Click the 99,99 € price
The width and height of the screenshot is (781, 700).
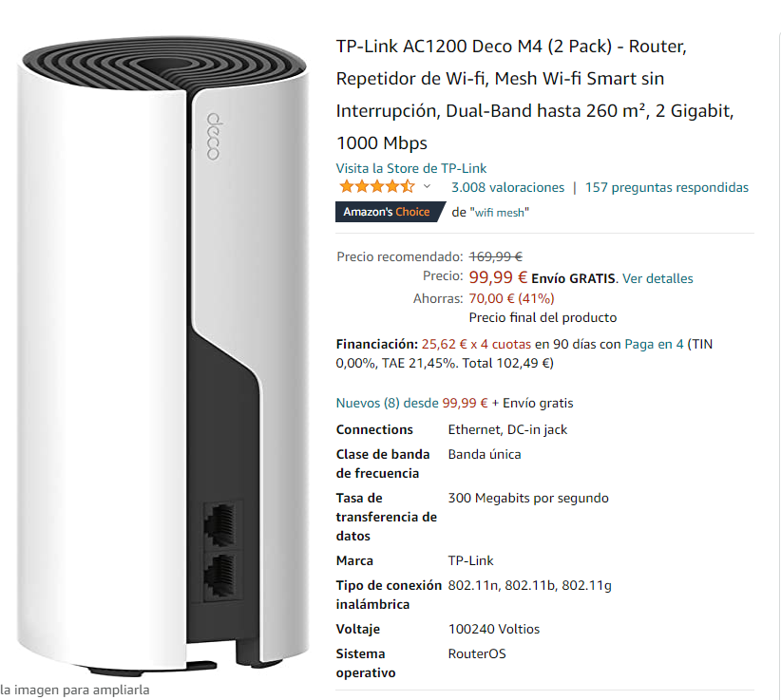pos(498,277)
